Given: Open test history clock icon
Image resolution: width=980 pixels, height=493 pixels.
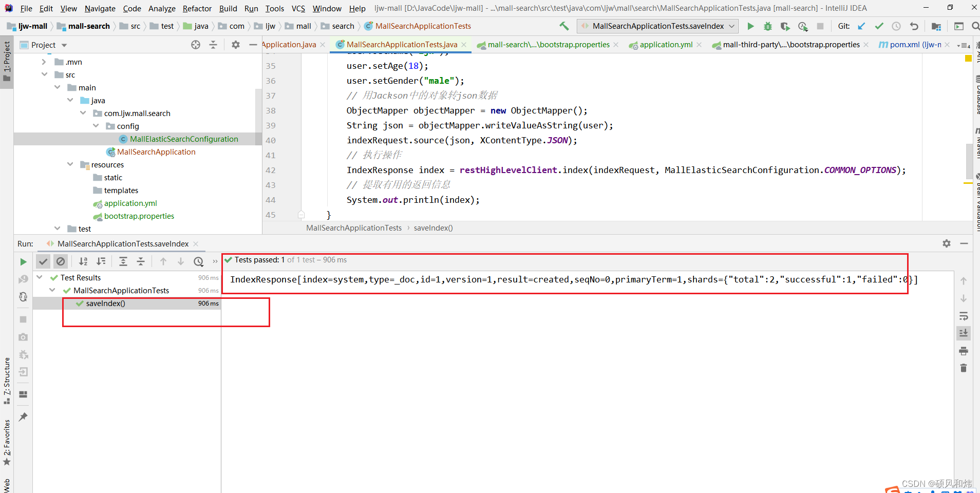Looking at the screenshot, I should (x=198, y=261).
